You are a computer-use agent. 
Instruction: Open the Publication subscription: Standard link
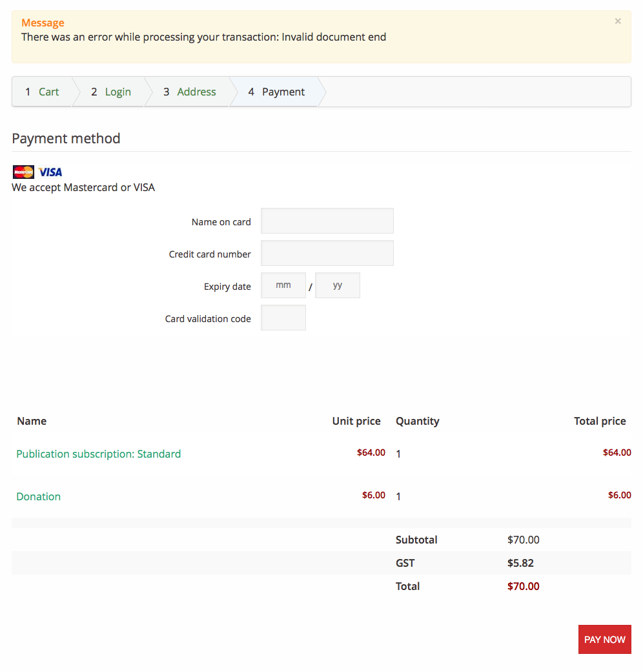click(99, 454)
